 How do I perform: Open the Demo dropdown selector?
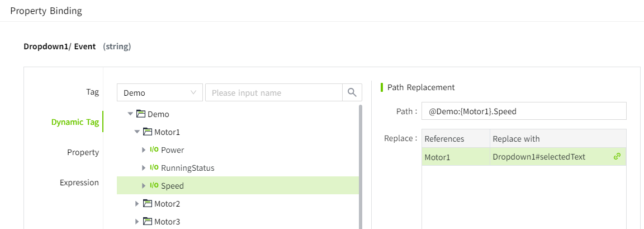point(159,92)
